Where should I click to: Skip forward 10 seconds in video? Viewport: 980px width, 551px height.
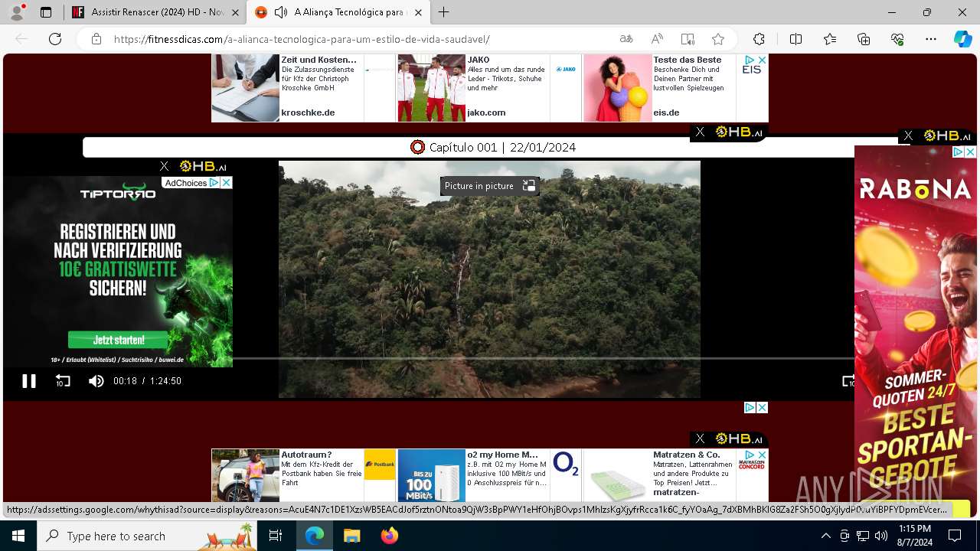[848, 381]
